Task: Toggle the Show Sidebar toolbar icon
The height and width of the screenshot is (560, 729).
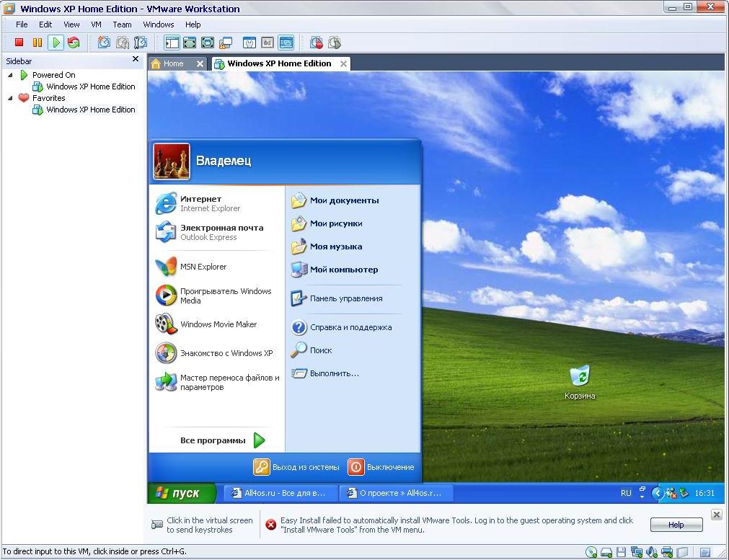Action: [172, 43]
